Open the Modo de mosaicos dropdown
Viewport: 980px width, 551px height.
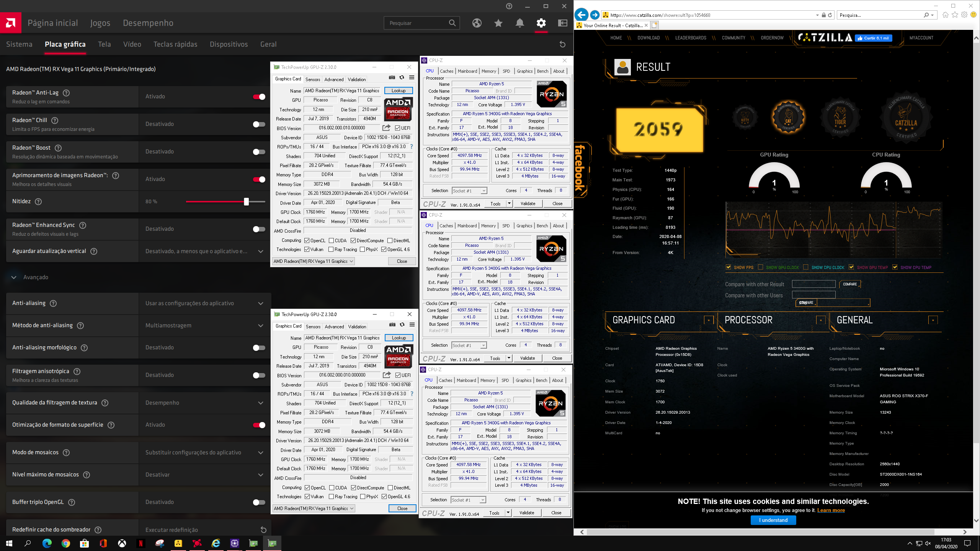click(x=205, y=453)
